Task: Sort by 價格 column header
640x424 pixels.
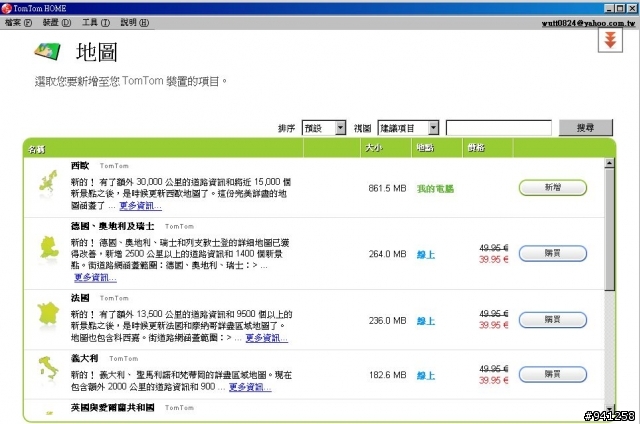Action: click(x=476, y=148)
